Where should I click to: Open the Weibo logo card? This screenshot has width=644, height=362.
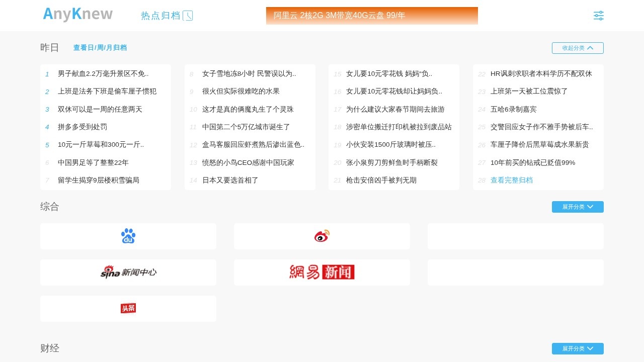[x=322, y=236]
